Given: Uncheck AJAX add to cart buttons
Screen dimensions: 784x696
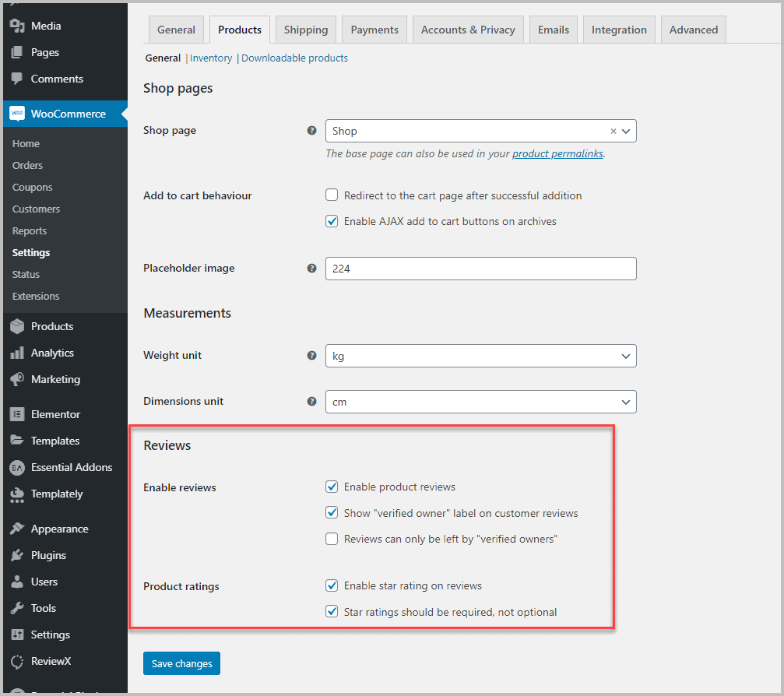Looking at the screenshot, I should click(331, 221).
